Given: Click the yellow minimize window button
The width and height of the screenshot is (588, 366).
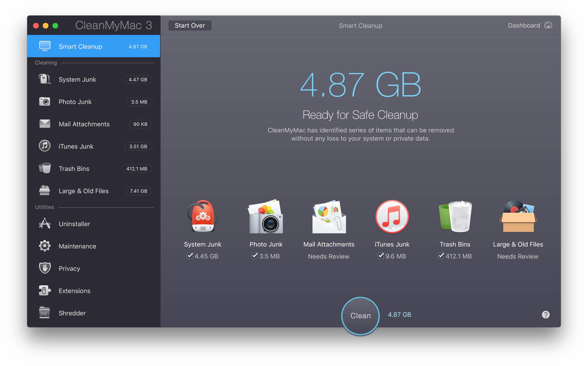Looking at the screenshot, I should pos(46,25).
